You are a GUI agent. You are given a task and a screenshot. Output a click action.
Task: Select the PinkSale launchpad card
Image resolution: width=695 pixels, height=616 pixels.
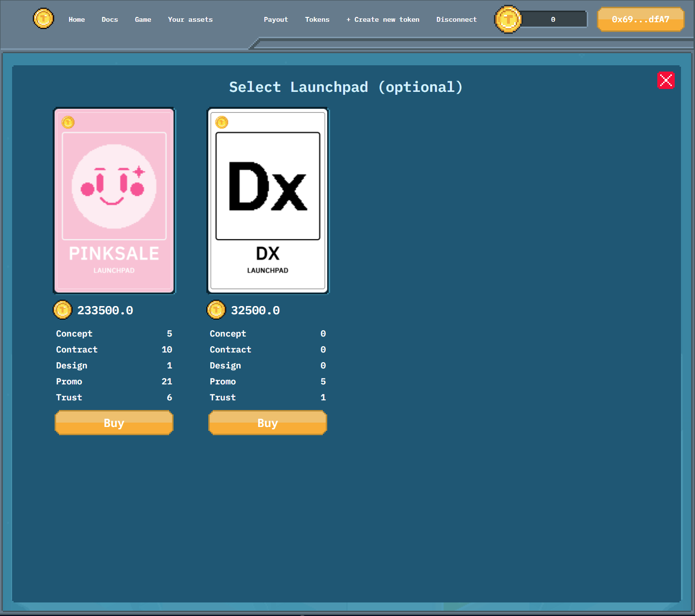pyautogui.click(x=114, y=201)
